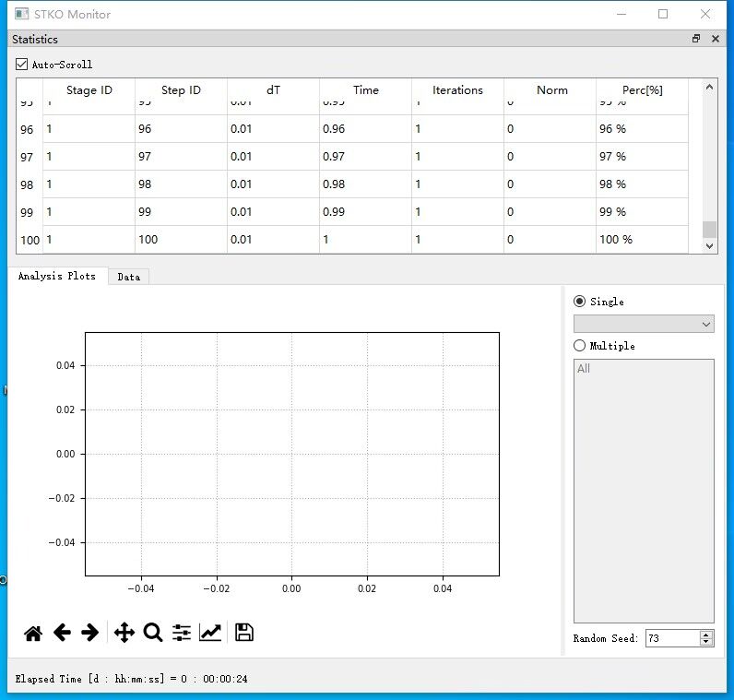Image resolution: width=734 pixels, height=700 pixels.
Task: Click the statistics table scrollbar thumb
Action: 710,230
